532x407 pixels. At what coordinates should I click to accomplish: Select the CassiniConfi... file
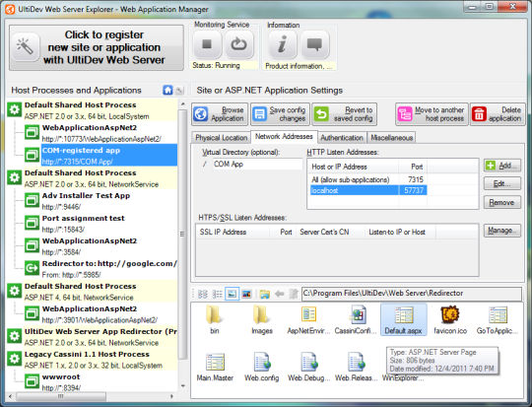point(356,319)
